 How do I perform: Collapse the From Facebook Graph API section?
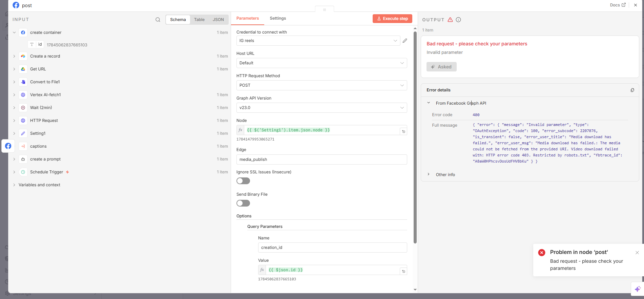click(x=429, y=103)
